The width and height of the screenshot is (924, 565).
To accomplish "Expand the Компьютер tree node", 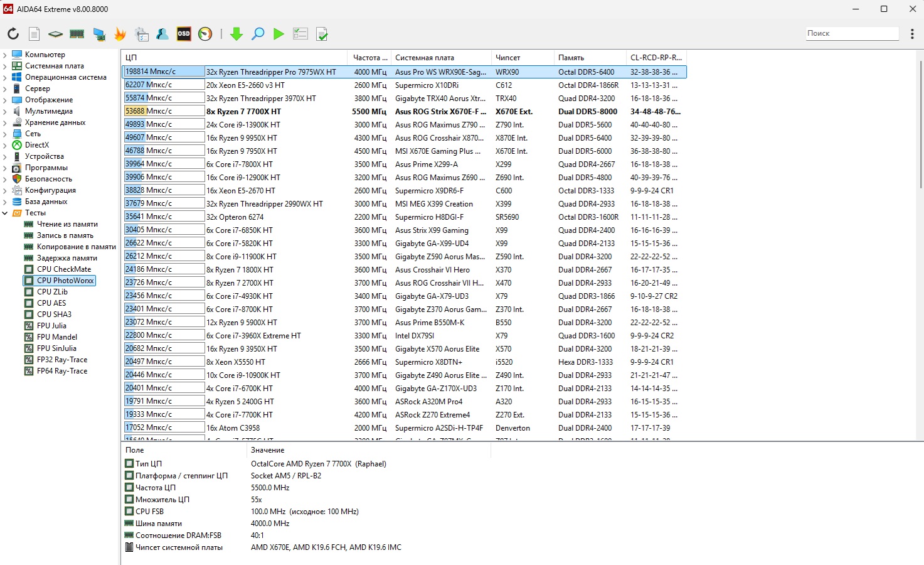I will point(5,55).
